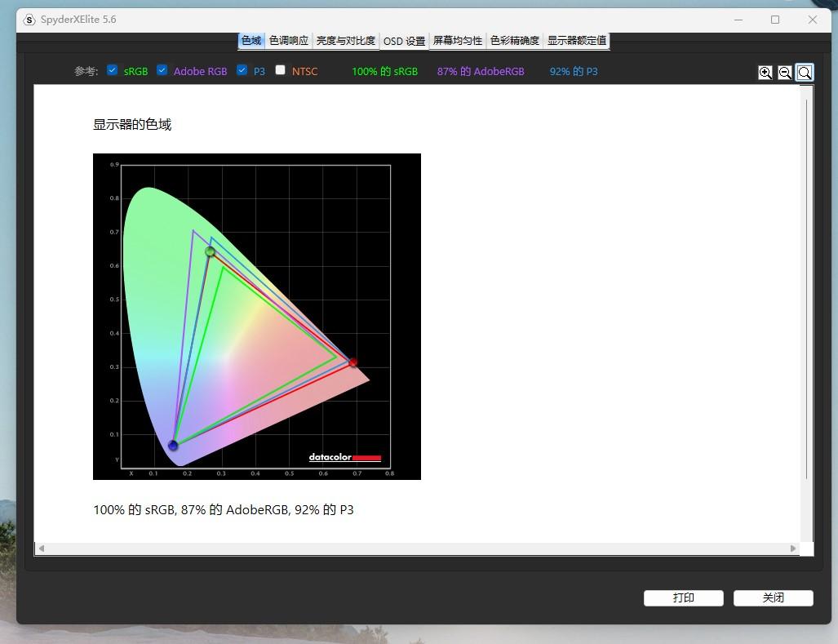Screen dimensions: 838x644
Task: Click the SpyderXElite app icon in title bar
Action: [x=29, y=20]
